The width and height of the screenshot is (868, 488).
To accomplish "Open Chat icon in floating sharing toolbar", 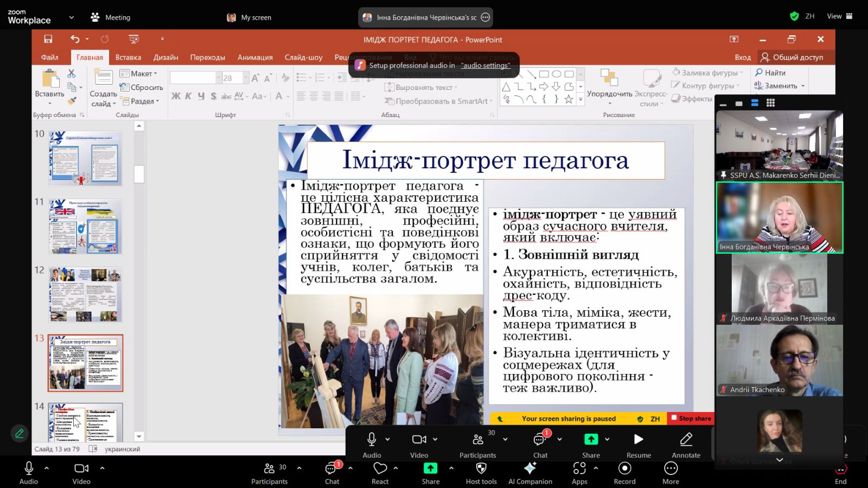I will tap(539, 439).
